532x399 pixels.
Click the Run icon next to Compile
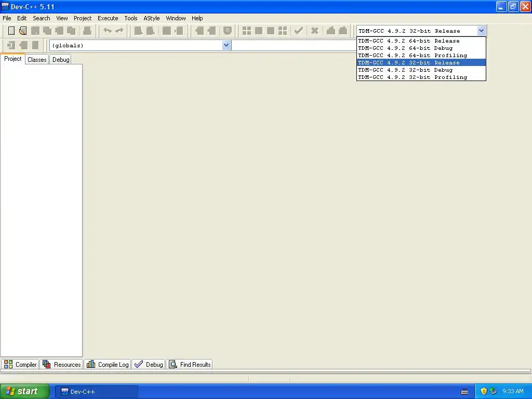point(259,31)
